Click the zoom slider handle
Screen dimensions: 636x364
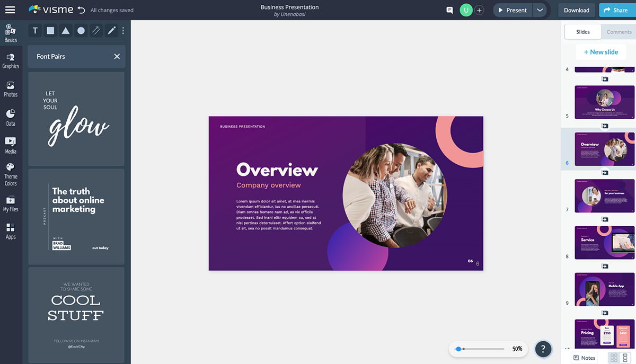[458, 349]
